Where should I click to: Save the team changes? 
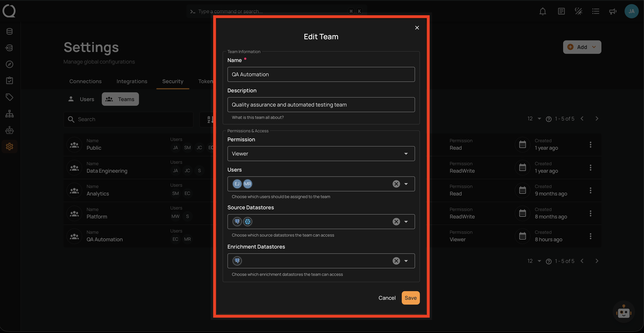point(411,298)
